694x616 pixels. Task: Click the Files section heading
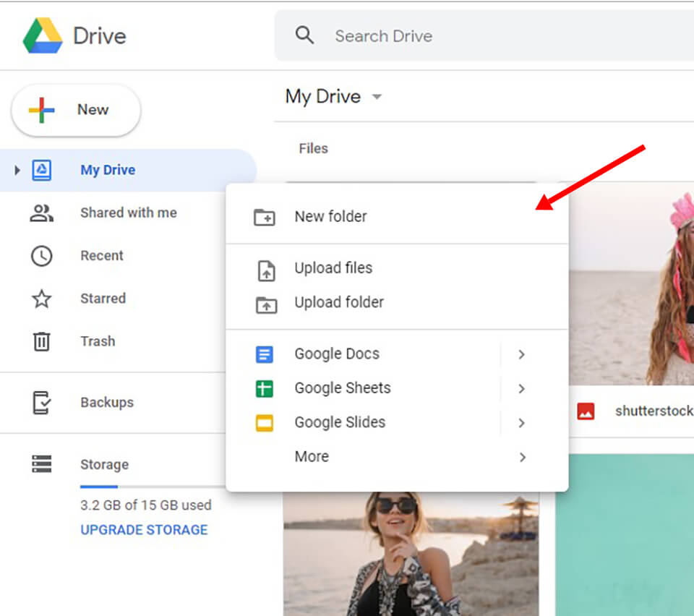coord(313,148)
